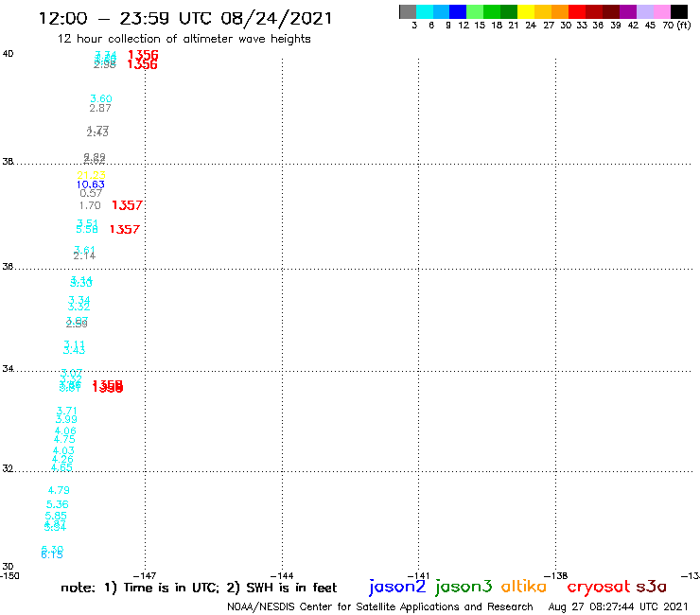Click the gray '2.87' wave height value
This screenshot has width=700, height=615.
pyautogui.click(x=100, y=108)
